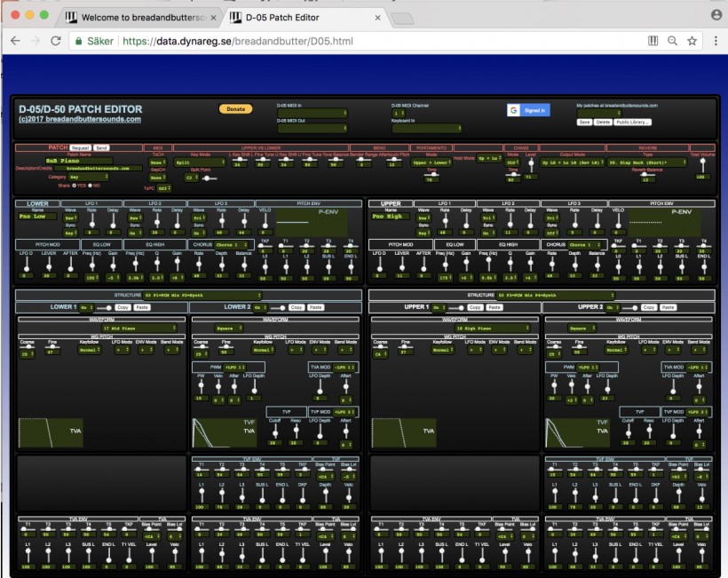Click the browser reload icon
728x578 pixels.
tap(54, 41)
